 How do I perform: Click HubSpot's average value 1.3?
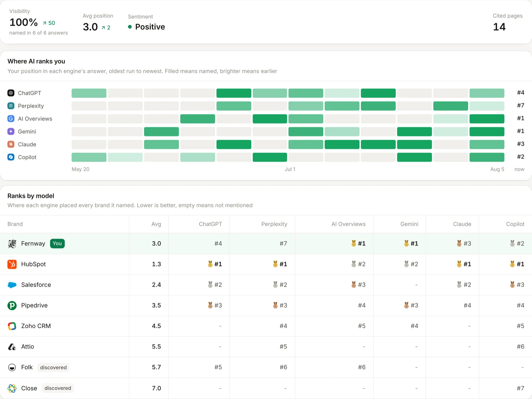156,264
